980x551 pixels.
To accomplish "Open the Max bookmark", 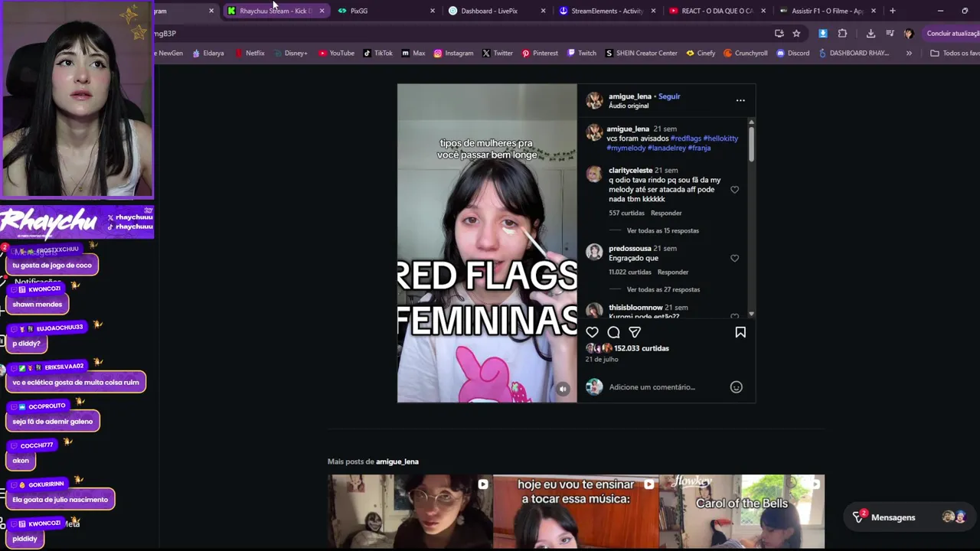I will [413, 54].
